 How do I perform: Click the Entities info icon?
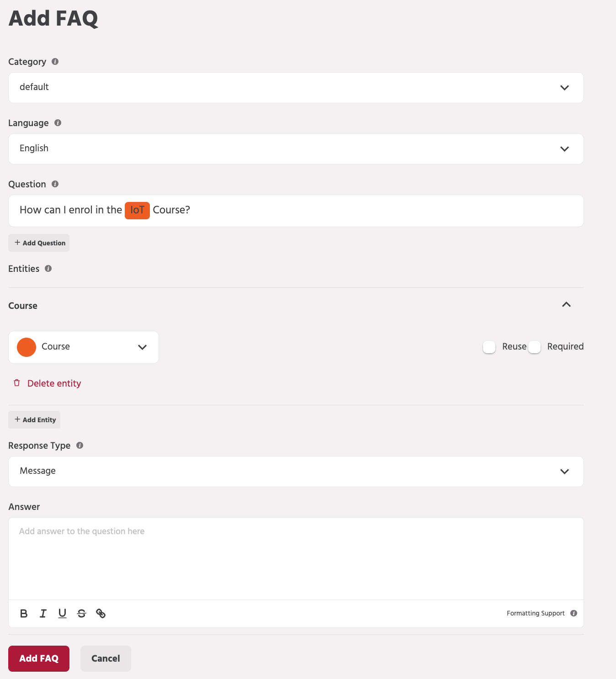pos(48,269)
